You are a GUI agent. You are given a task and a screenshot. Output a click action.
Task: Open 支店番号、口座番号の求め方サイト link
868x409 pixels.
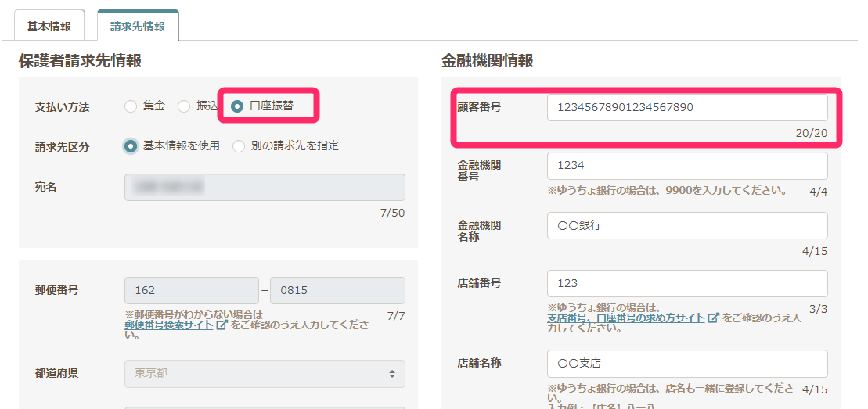coord(625,318)
